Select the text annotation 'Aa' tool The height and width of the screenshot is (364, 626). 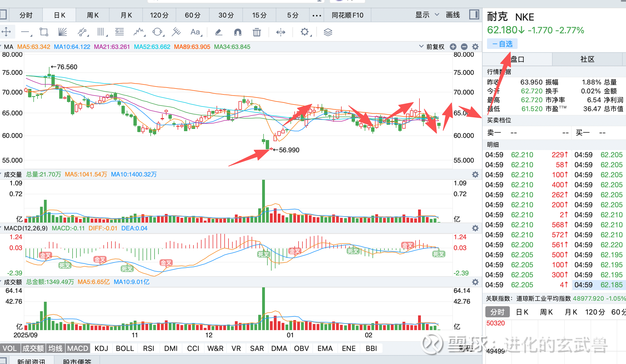[x=195, y=32]
